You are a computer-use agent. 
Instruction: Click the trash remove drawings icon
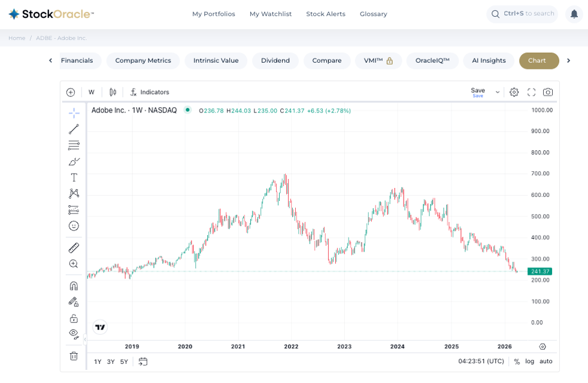click(74, 356)
